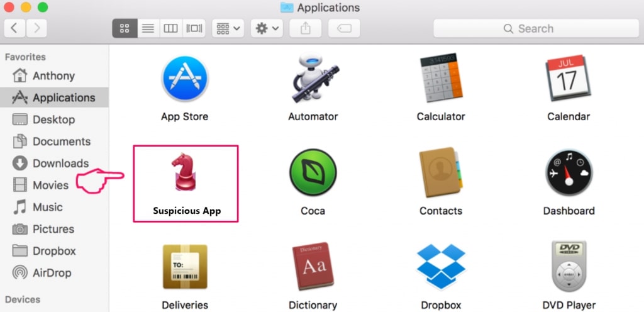Switch to list view mode
Viewport: 644px width, 312px height.
pos(147,28)
